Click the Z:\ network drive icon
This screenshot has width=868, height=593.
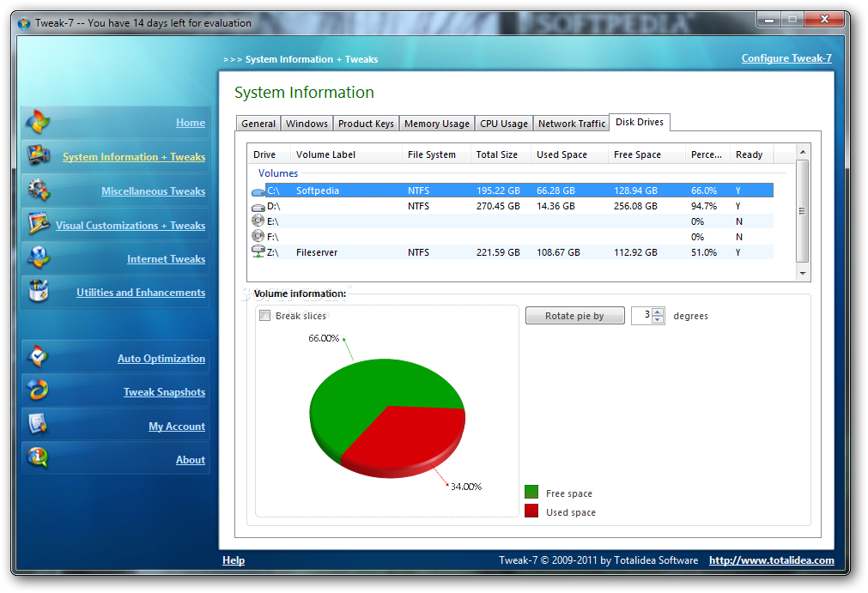pyautogui.click(x=258, y=251)
